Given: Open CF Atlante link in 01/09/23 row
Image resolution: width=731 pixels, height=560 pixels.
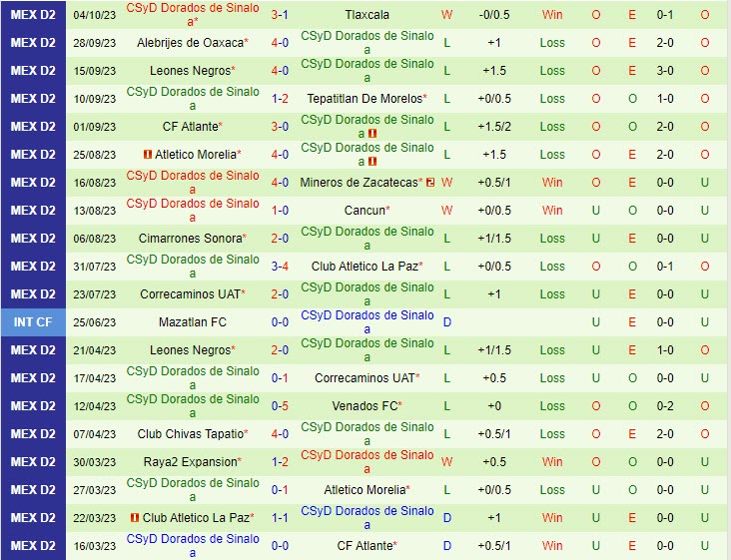Looking at the screenshot, I should [x=190, y=127].
